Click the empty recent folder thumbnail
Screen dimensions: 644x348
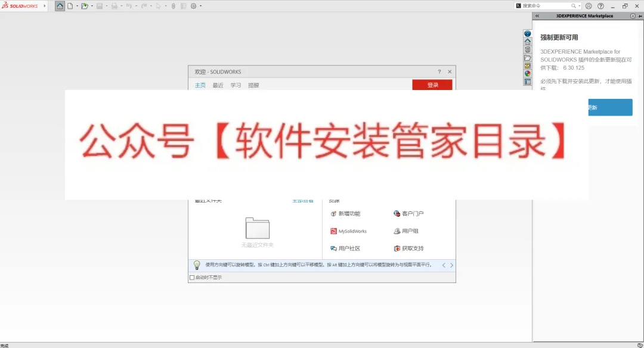pos(258,228)
